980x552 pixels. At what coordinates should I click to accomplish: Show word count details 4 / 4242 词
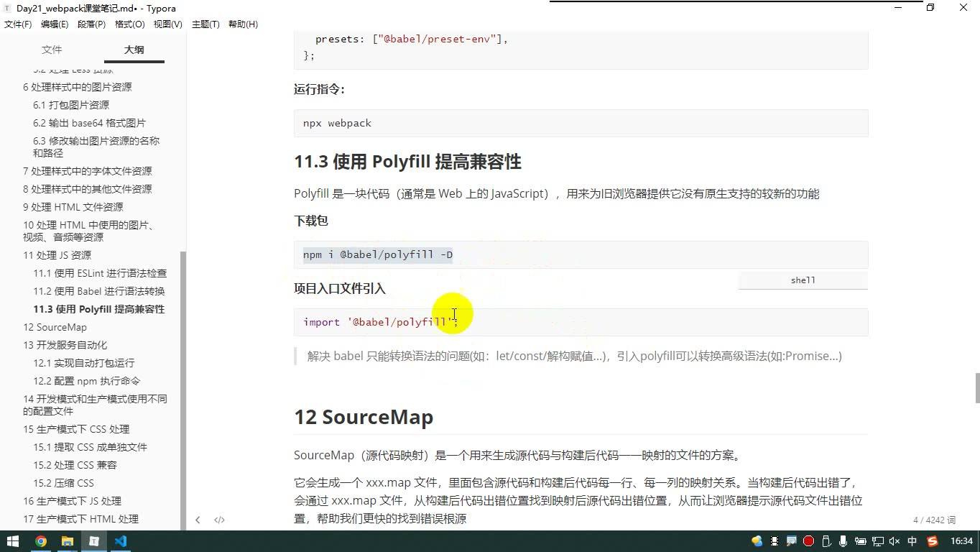point(934,520)
